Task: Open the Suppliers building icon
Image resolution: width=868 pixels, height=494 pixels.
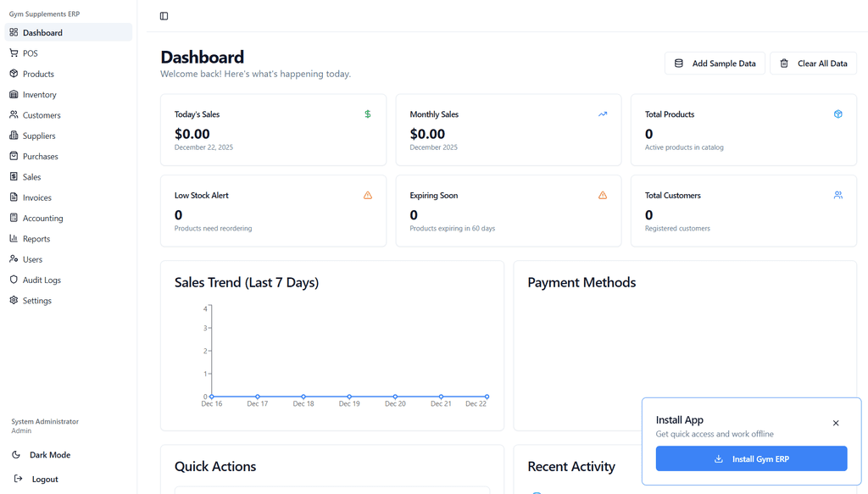Action: (x=14, y=136)
